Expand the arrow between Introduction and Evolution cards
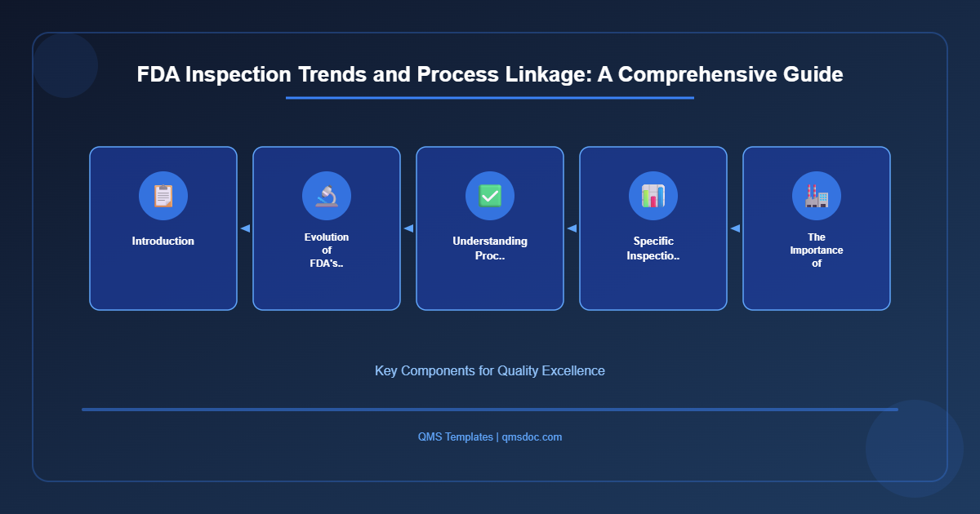The height and width of the screenshot is (514, 980). tap(245, 228)
